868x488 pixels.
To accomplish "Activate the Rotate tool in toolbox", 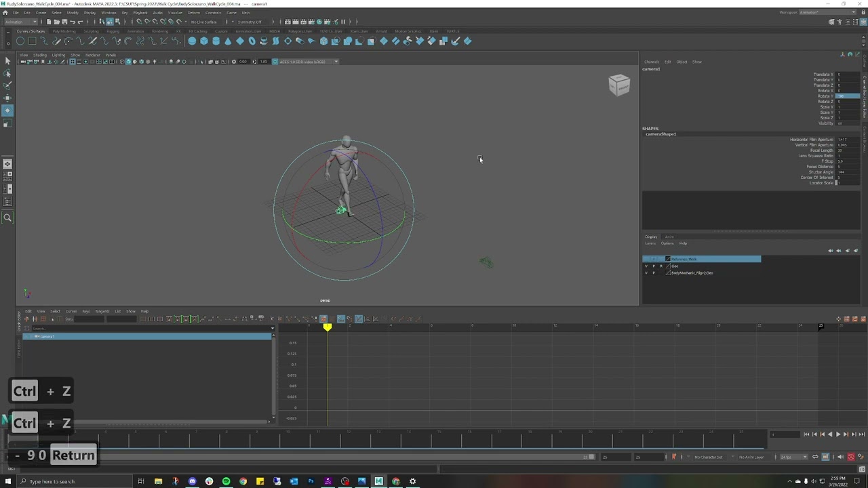I will pyautogui.click(x=7, y=110).
